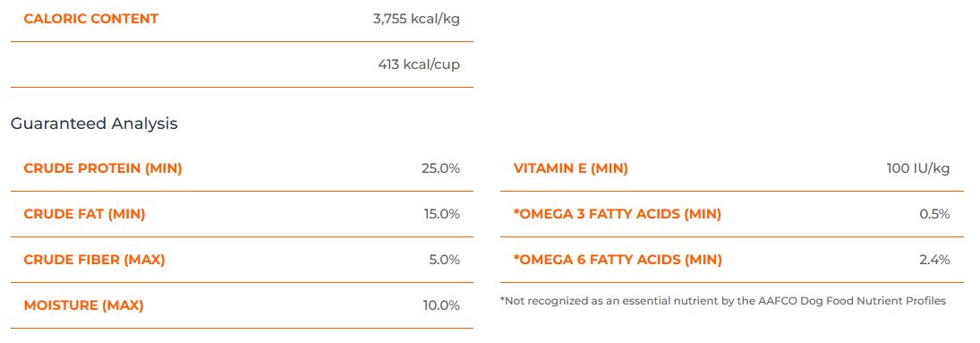Select the Crude Fat (Min) label
This screenshot has height=343, width=980.
[84, 214]
